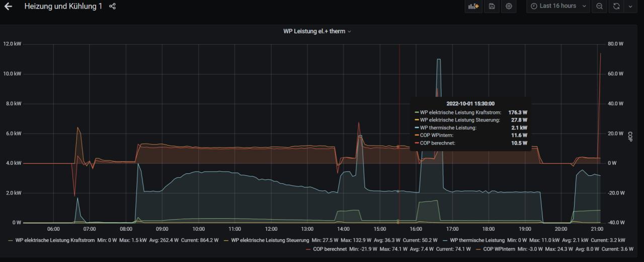Click the 12.0 kW left axis label

12,44
